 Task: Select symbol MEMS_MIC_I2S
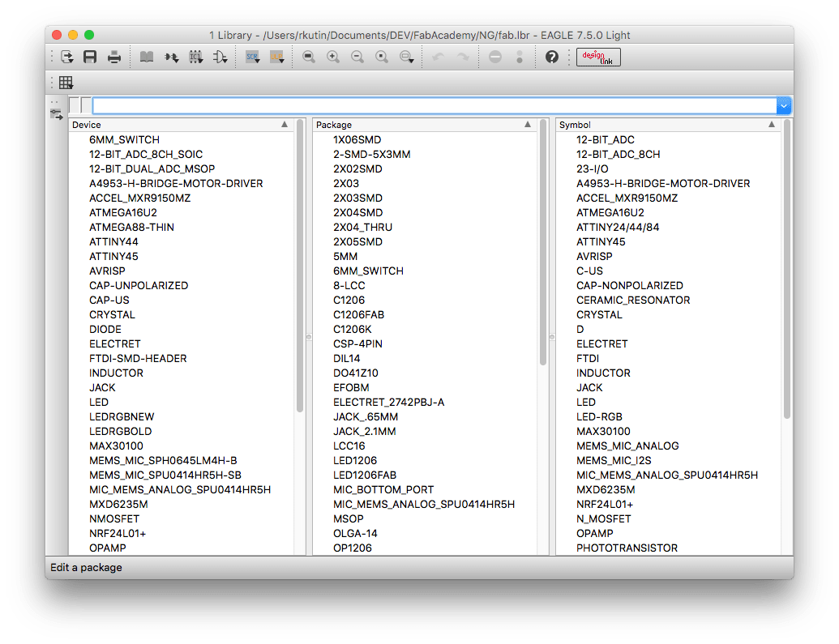coord(614,461)
